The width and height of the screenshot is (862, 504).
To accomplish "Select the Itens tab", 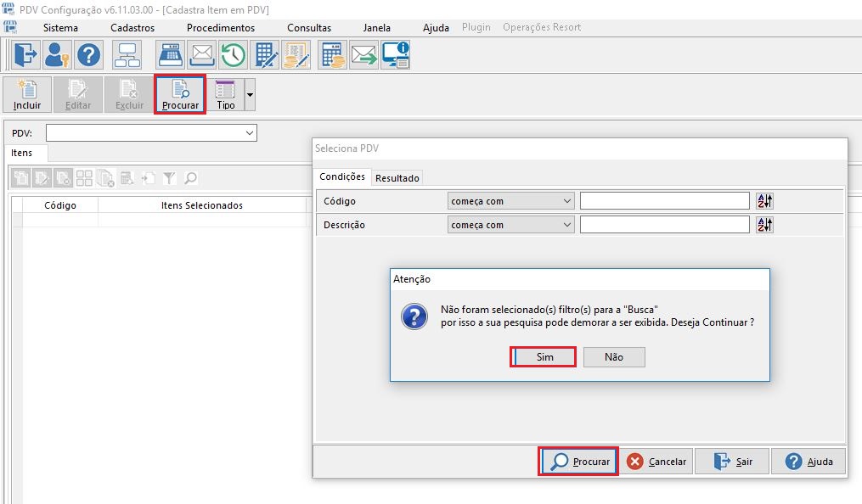I will (x=22, y=153).
